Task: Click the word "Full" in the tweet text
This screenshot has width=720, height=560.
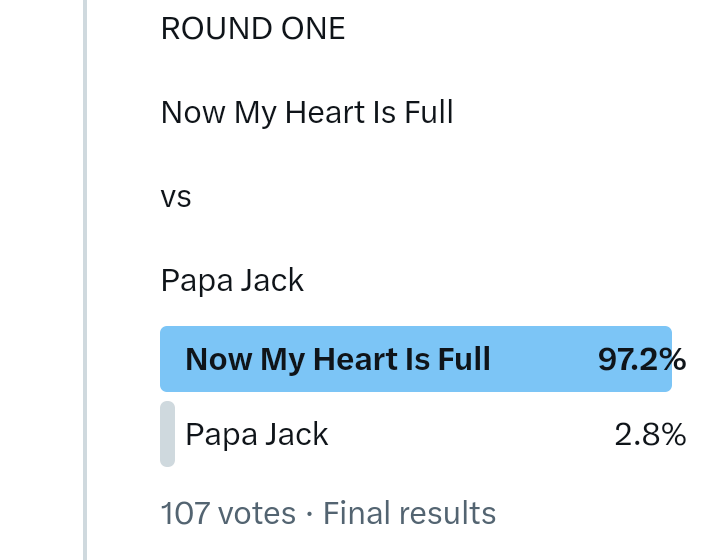Action: click(429, 112)
